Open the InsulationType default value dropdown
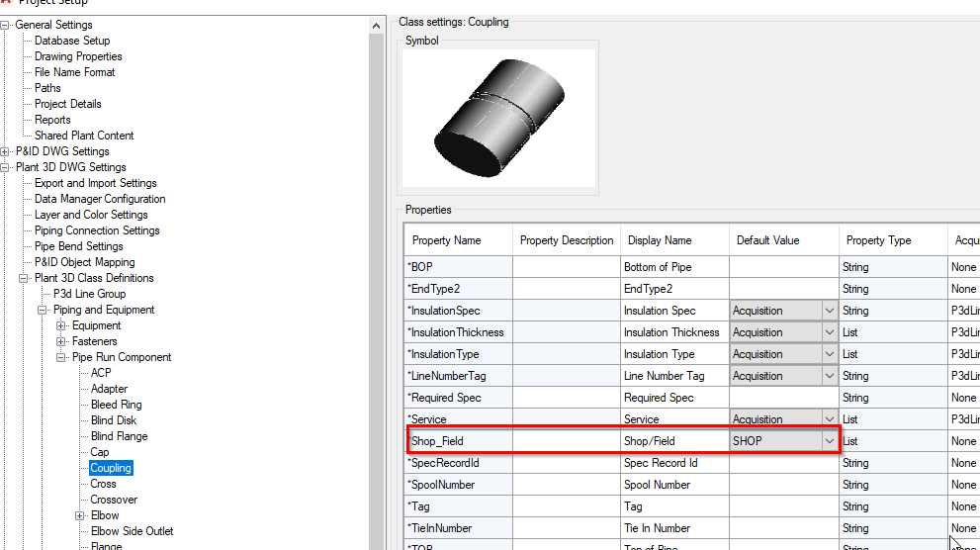Screen dimensions: 980x550 click(829, 354)
